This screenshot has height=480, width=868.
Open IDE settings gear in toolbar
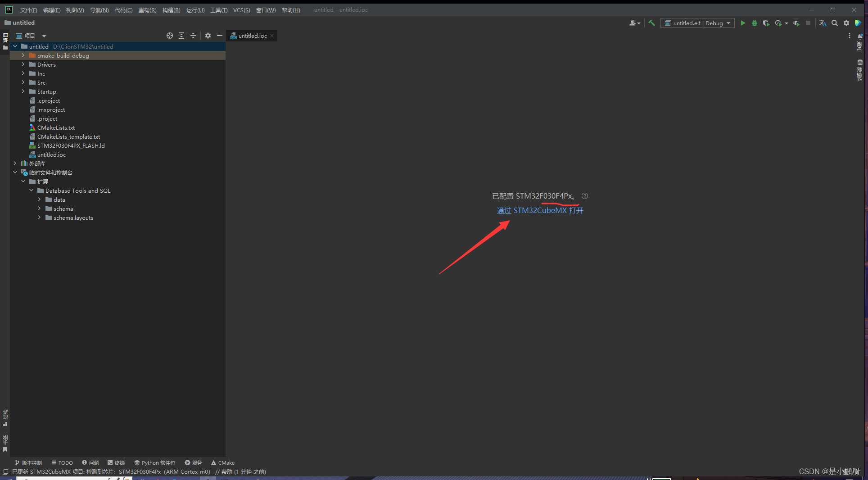846,23
